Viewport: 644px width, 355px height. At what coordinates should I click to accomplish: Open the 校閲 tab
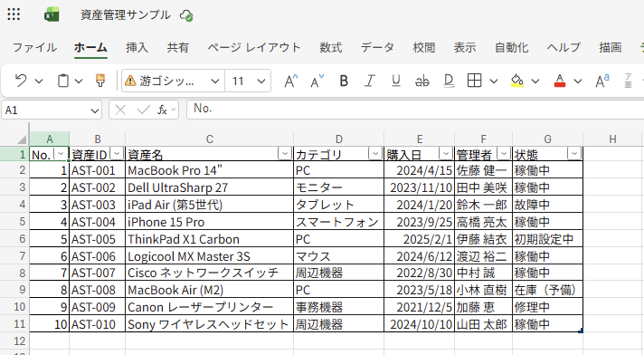click(x=424, y=48)
